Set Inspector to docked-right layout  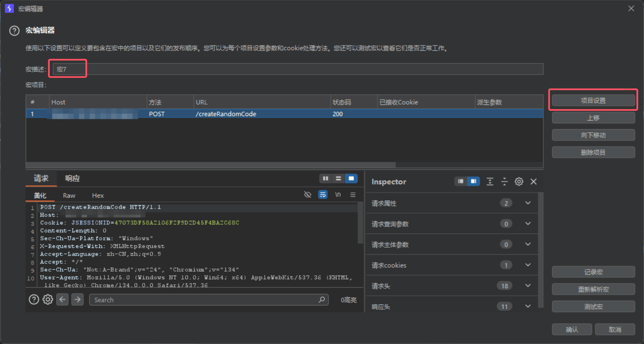coord(473,181)
